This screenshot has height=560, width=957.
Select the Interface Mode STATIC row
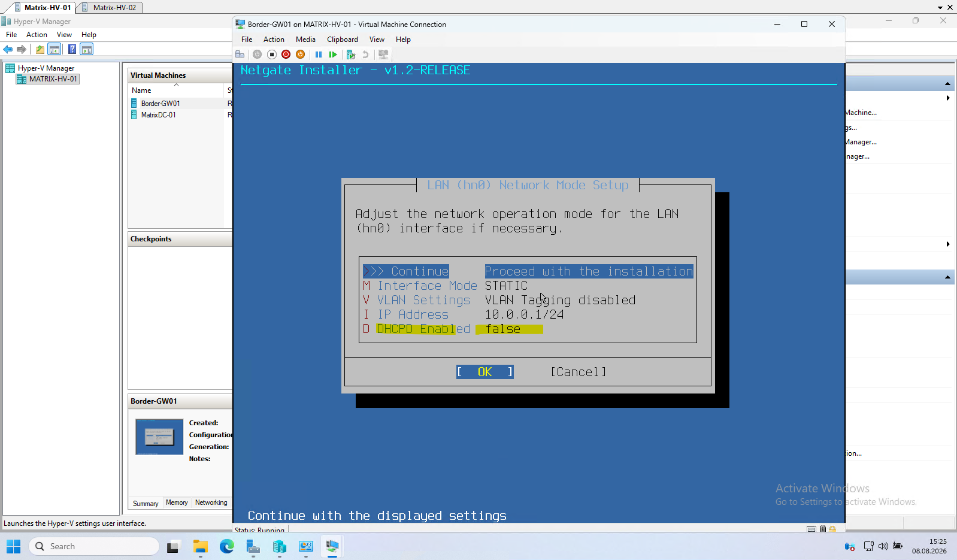pos(528,286)
